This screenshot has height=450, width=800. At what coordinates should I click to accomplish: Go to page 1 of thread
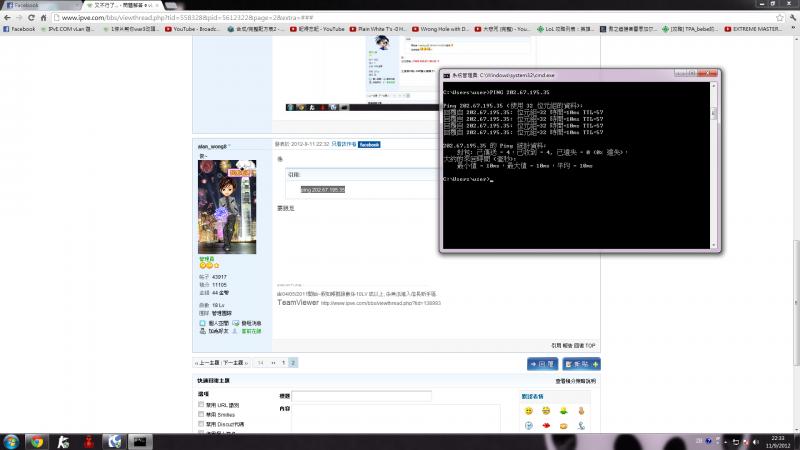pyautogui.click(x=284, y=363)
